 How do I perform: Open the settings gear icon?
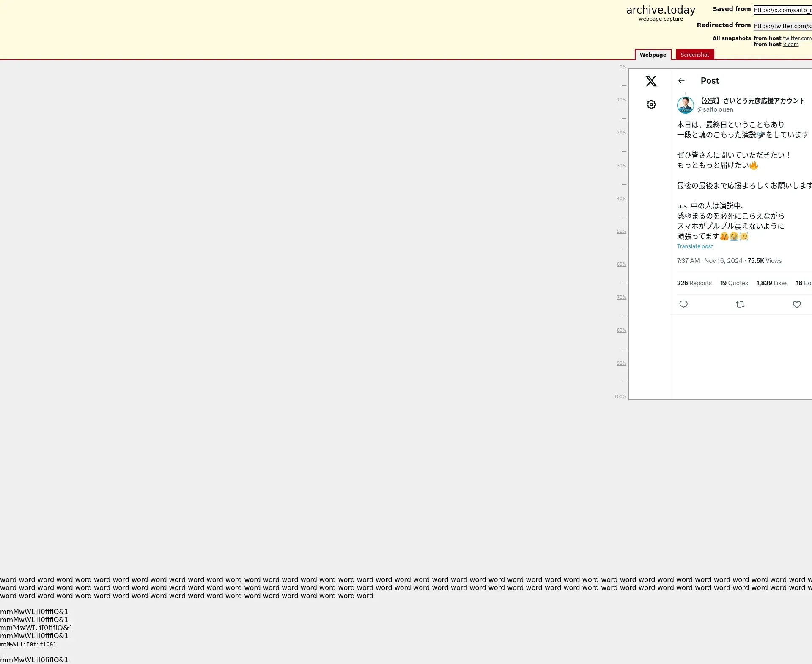click(651, 104)
